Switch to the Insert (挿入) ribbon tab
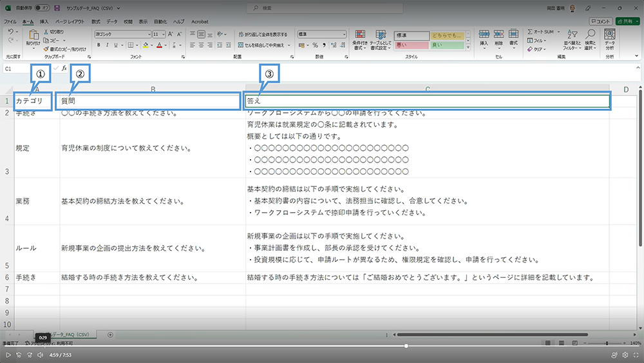The image size is (644, 363). (x=44, y=21)
